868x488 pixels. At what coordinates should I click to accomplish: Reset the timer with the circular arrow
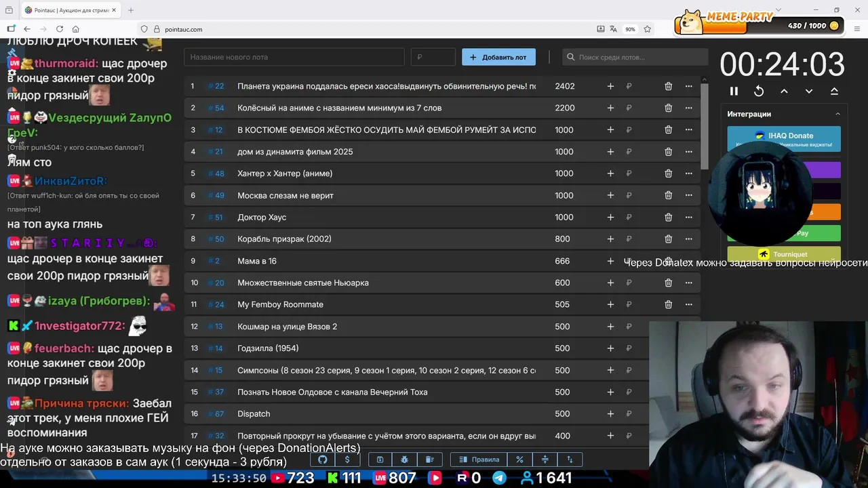coord(759,91)
